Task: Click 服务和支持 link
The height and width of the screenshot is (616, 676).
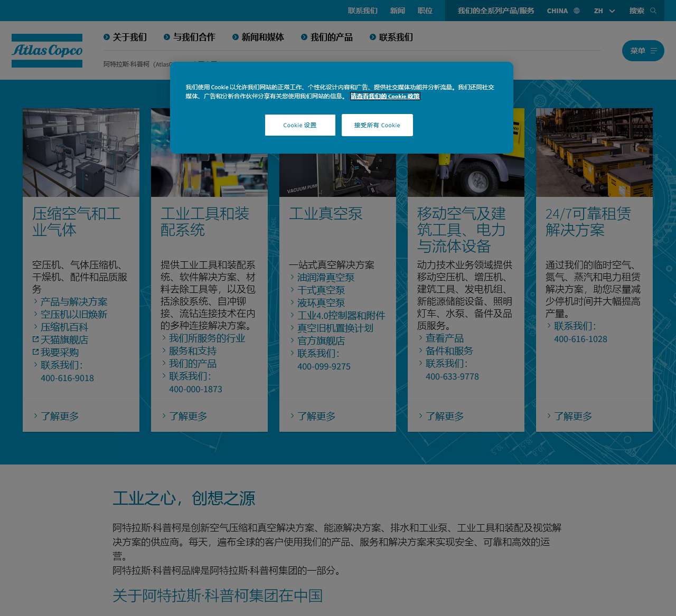Action: click(193, 351)
